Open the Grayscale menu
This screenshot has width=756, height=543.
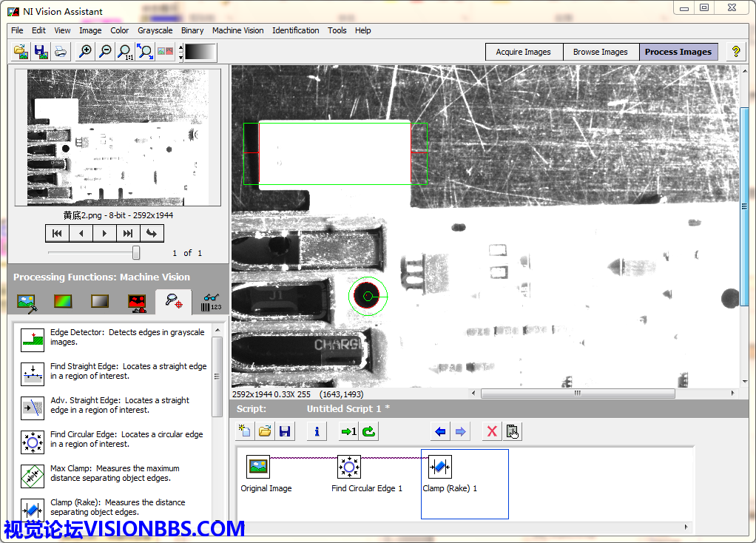155,30
